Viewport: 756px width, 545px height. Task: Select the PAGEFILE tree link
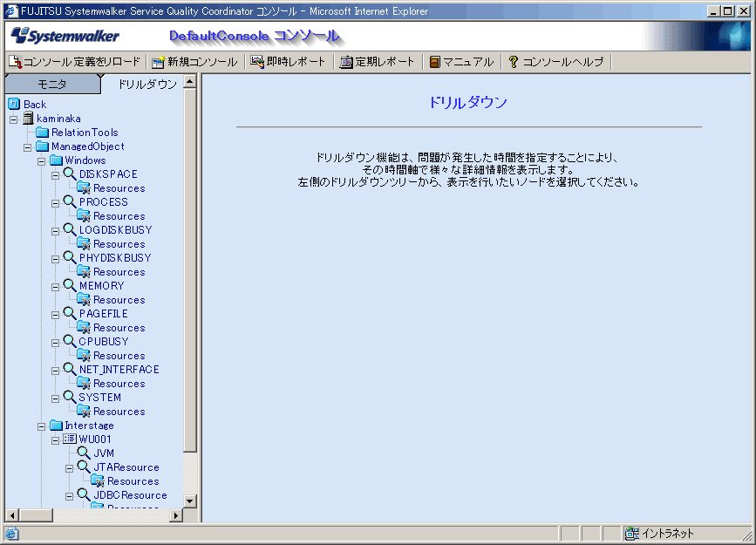coord(104,314)
